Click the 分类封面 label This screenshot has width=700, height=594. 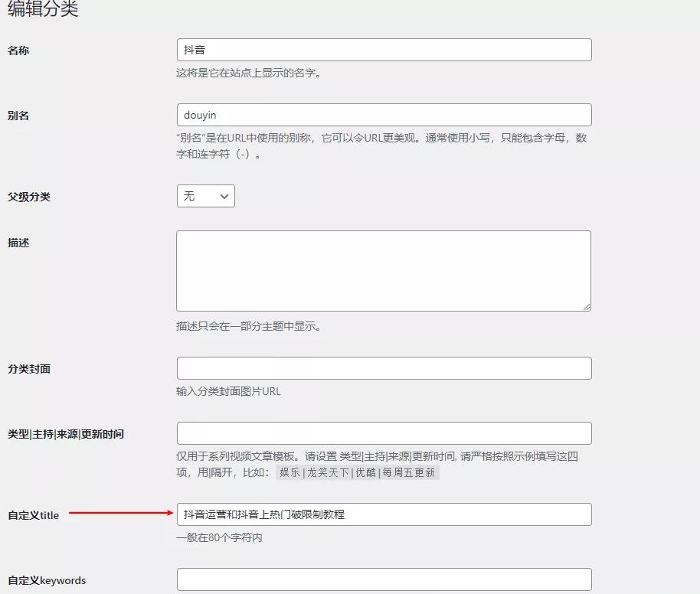coord(29,369)
